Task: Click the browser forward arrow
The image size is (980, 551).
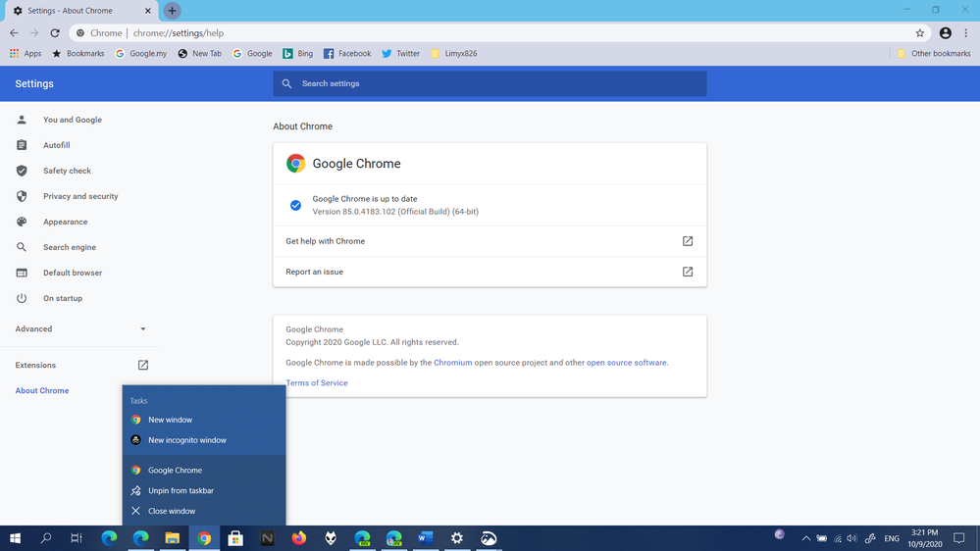Action: (x=34, y=33)
